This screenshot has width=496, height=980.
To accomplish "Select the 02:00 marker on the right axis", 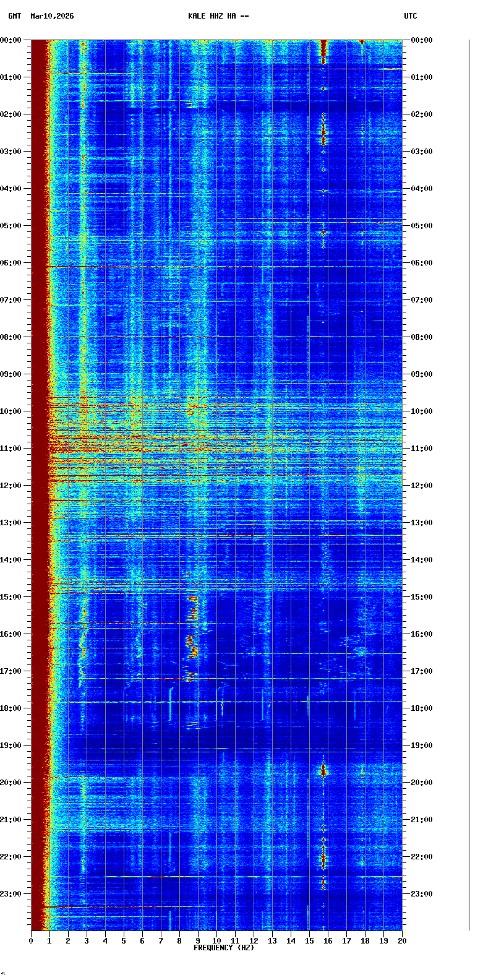I will [422, 114].
